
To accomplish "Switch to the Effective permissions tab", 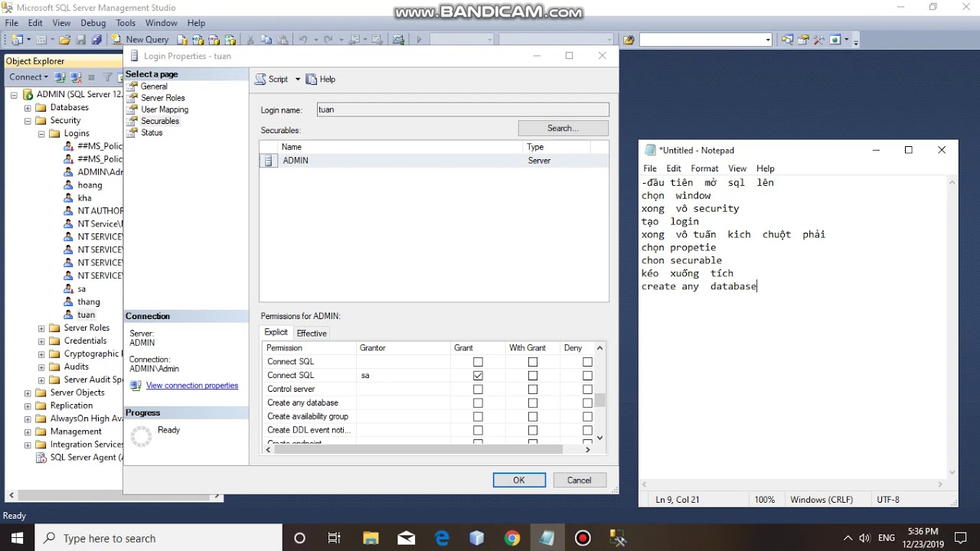I will 312,334.
